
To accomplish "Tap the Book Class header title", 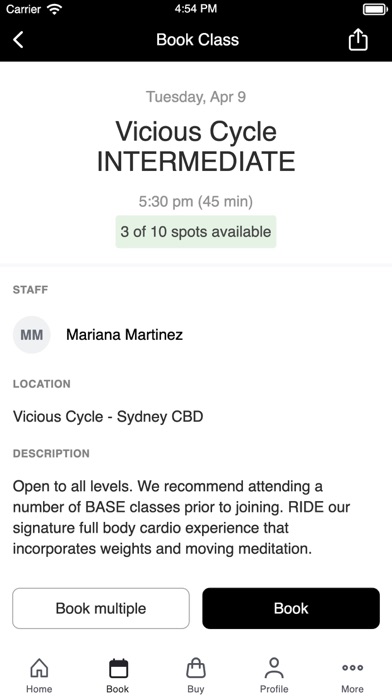I will point(198,40).
